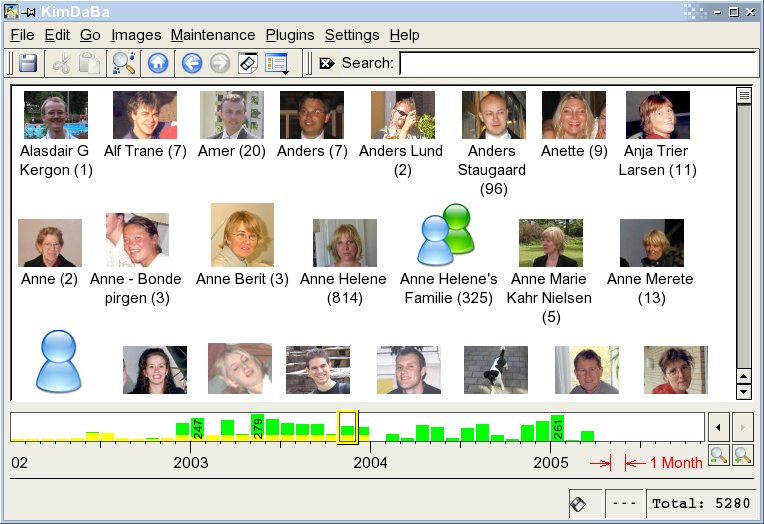764x524 pixels.
Task: Click the Paste clipboard icon
Action: point(90,63)
